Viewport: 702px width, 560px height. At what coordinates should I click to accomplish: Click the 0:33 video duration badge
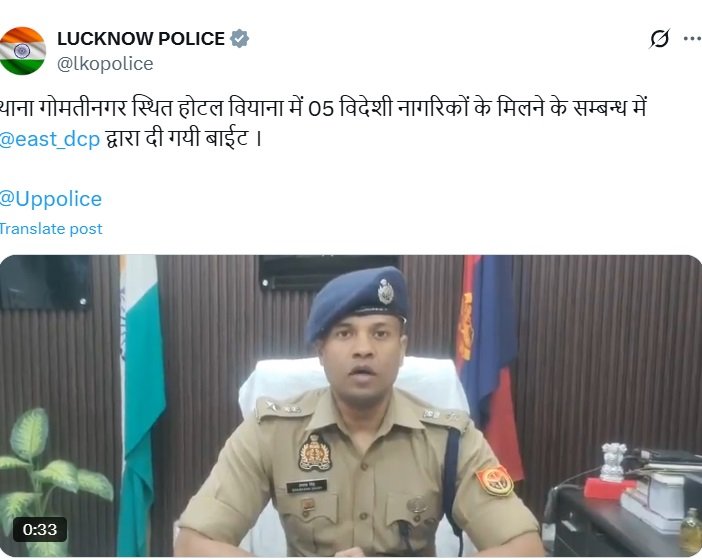click(40, 530)
